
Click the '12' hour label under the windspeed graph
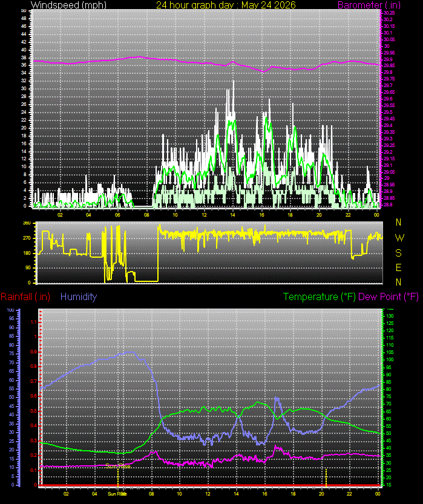tap(204, 215)
